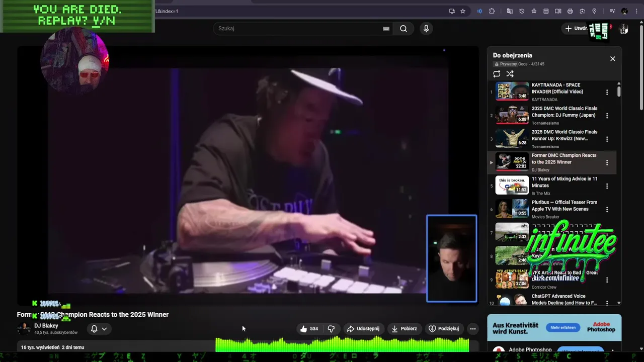Open notification bell dropdown for DJ Blakey
The width and height of the screenshot is (644, 362).
click(x=99, y=329)
